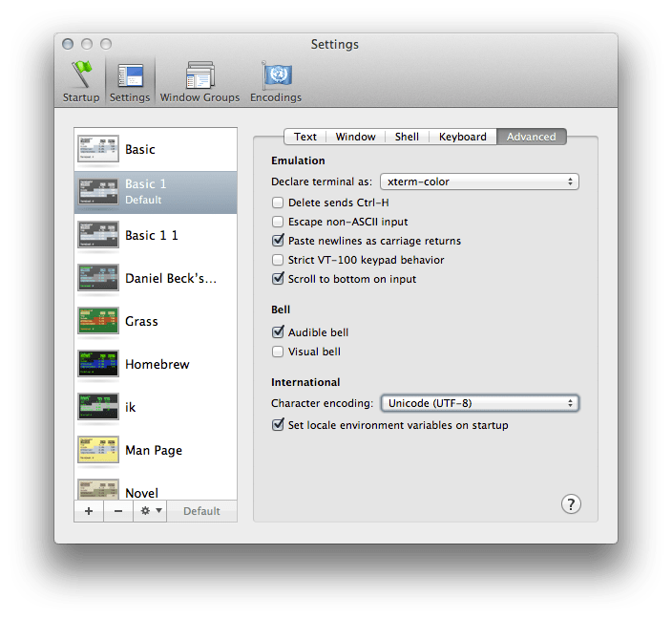
Task: Click the "Man Page" profile name text
Action: tap(154, 451)
